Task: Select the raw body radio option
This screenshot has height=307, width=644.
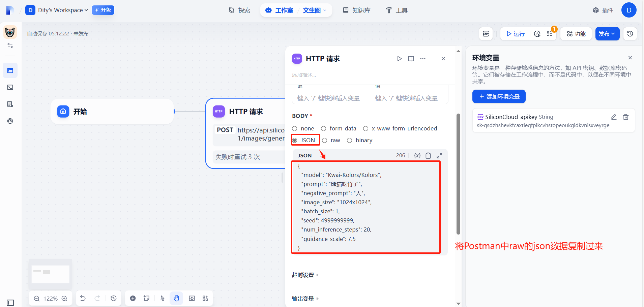Action: [x=325, y=140]
